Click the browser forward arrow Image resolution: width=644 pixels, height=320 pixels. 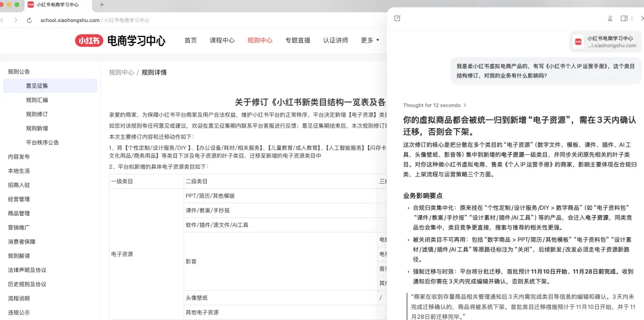pos(15,20)
